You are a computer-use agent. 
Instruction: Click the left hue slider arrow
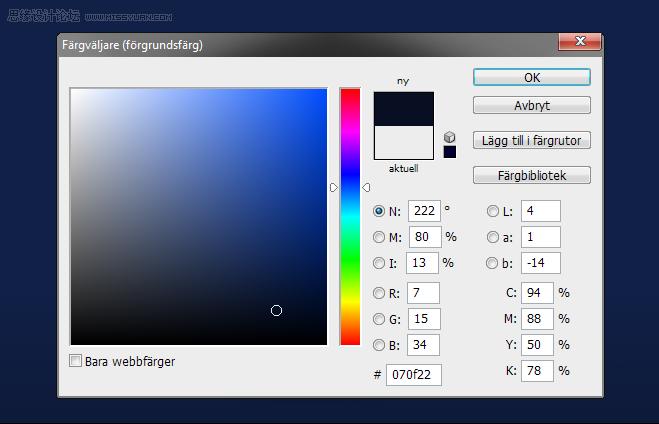pos(334,187)
